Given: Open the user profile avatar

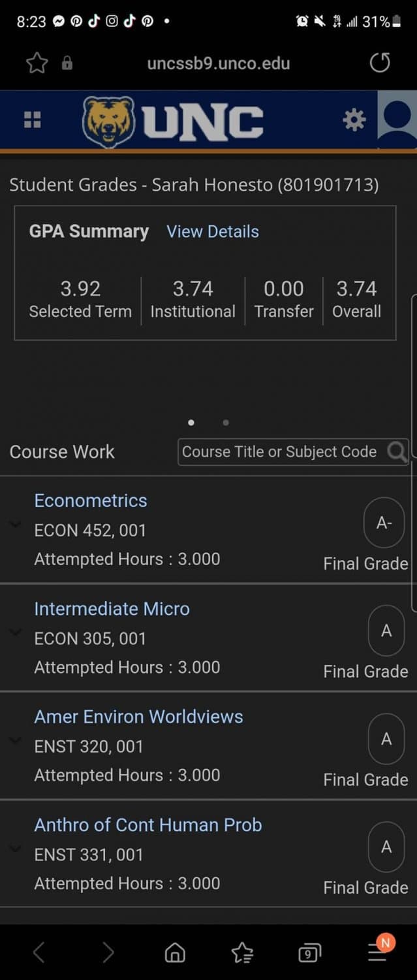Looking at the screenshot, I should pos(397,120).
